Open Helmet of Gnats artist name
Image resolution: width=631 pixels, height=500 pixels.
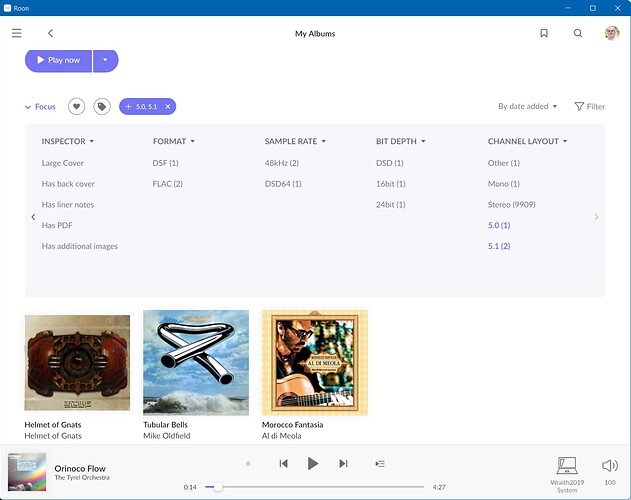coord(53,436)
